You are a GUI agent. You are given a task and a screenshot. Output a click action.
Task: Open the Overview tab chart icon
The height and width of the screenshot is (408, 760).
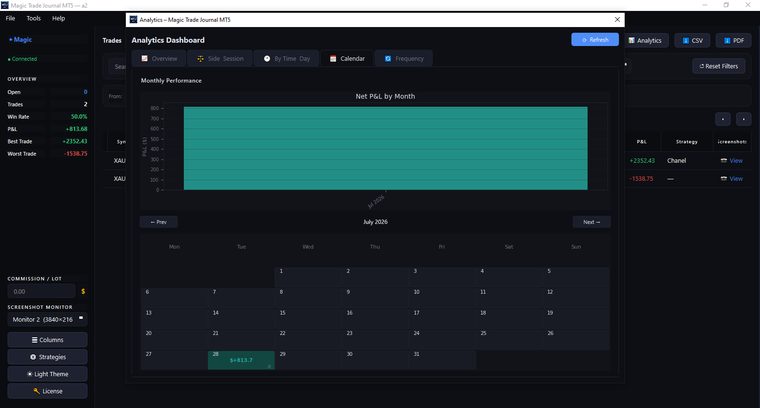pos(144,58)
